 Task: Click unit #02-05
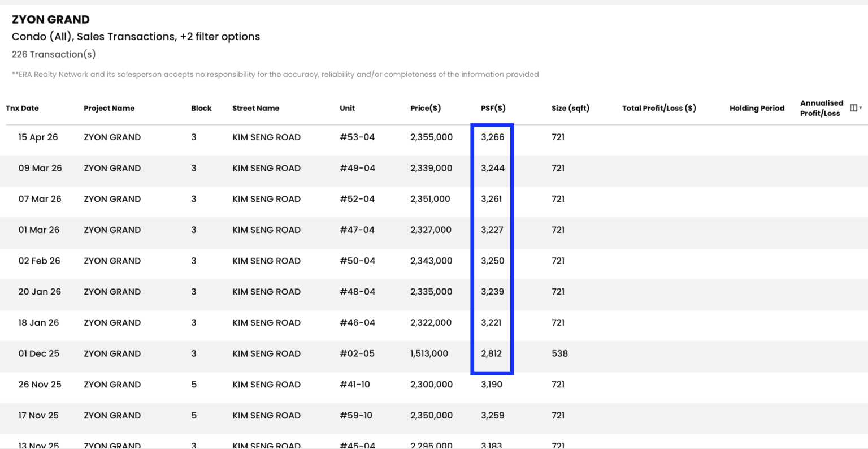(357, 353)
